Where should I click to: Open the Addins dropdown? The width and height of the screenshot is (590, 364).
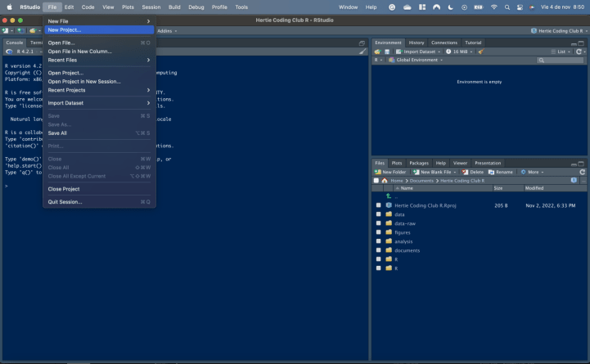[167, 31]
